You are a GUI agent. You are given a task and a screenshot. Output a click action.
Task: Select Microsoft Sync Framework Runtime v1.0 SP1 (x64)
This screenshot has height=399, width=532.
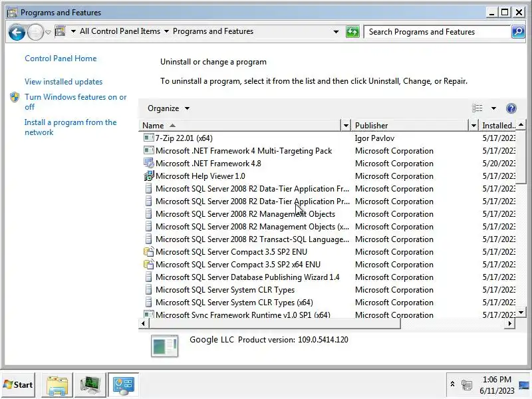point(243,315)
